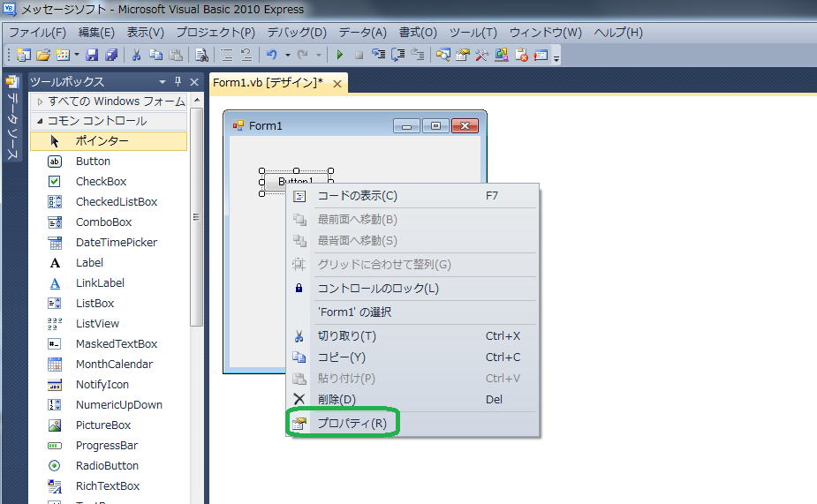Open the toolbox window position dropdown
This screenshot has width=817, height=504.
tap(162, 82)
